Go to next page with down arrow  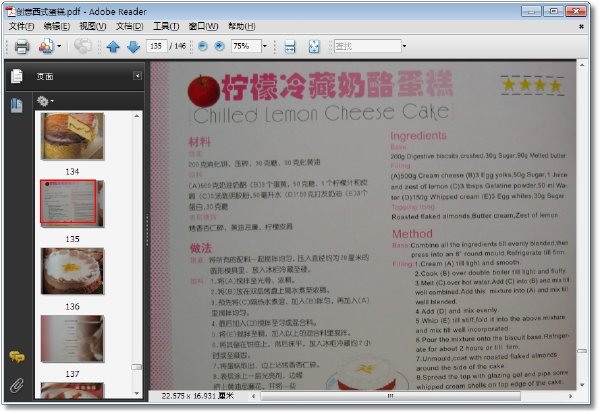[133, 47]
